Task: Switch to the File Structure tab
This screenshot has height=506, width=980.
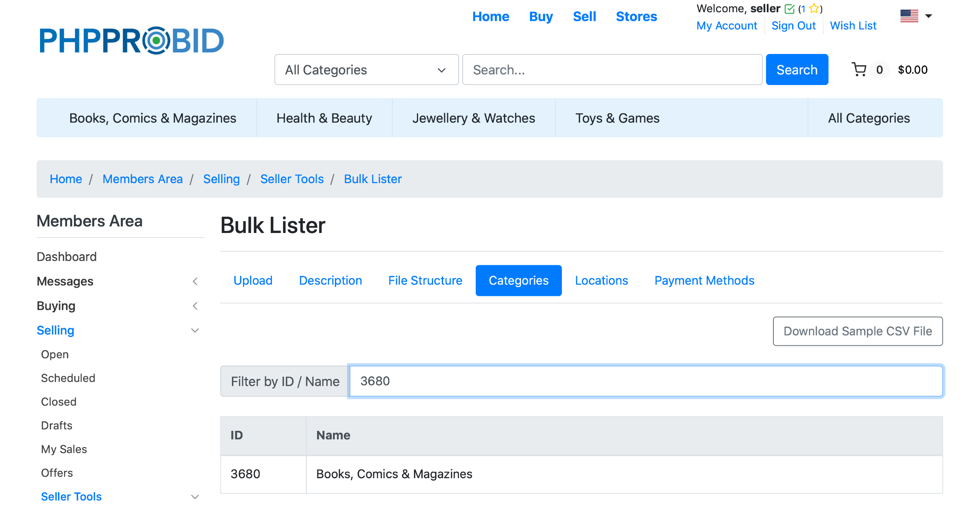Action: point(425,280)
